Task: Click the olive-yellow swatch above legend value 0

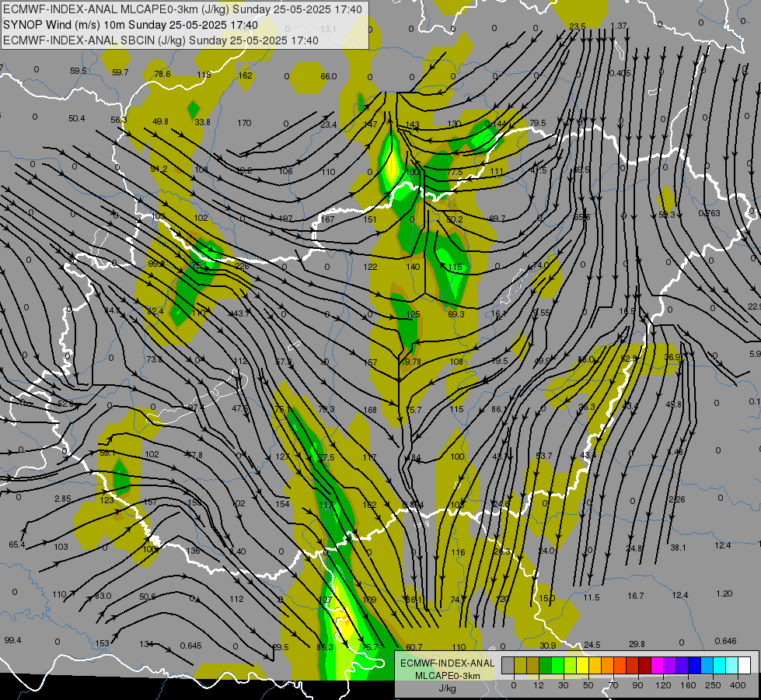Action: click(520, 665)
